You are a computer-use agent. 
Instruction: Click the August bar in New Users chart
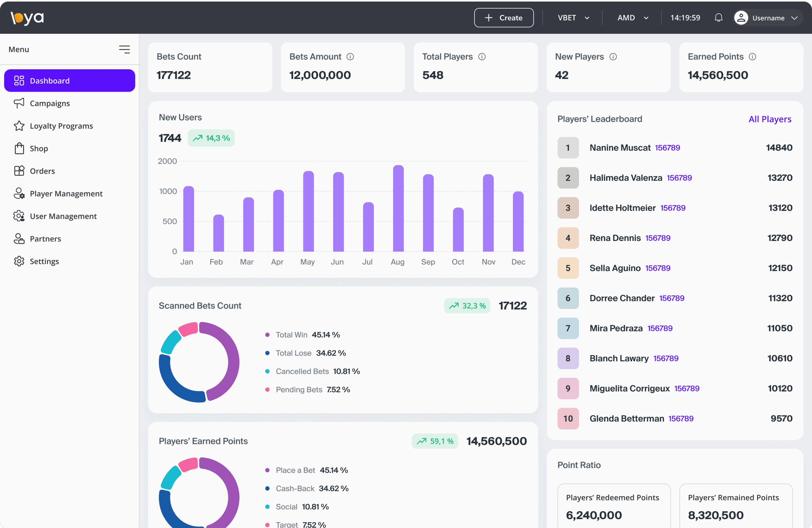pyautogui.click(x=398, y=208)
